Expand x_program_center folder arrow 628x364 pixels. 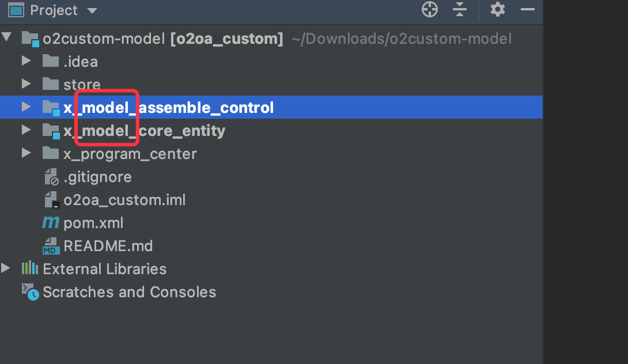pos(27,153)
